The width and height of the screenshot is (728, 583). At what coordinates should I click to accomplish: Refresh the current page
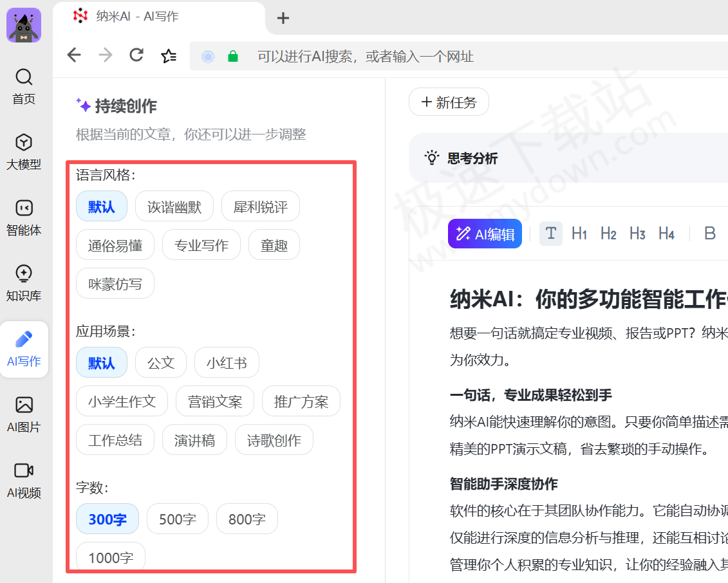point(136,55)
